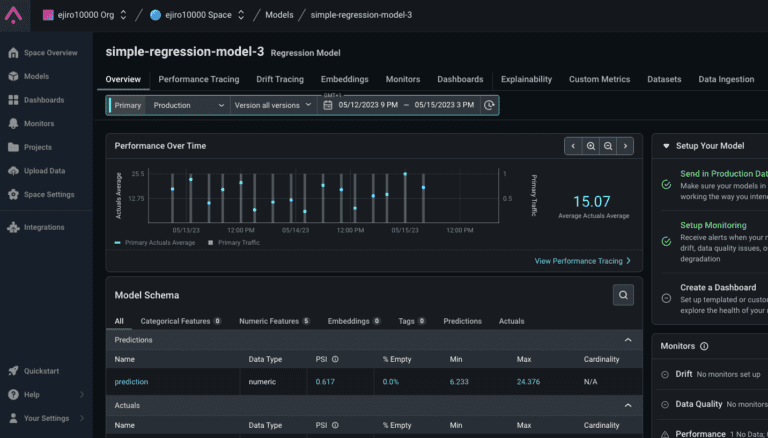Collapse the Setup Your Model panel

point(666,146)
